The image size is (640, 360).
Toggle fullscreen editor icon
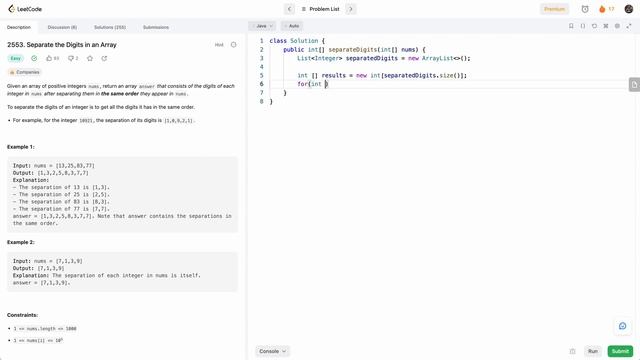pos(629,26)
